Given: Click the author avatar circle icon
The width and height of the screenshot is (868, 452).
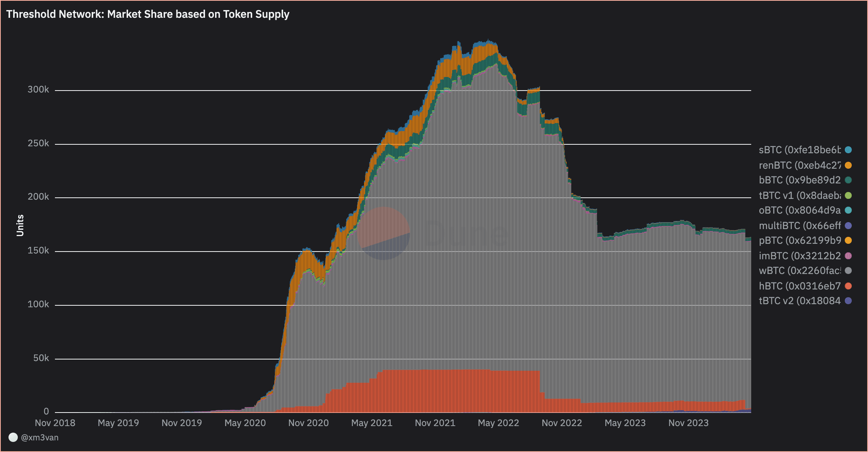Looking at the screenshot, I should (x=13, y=437).
